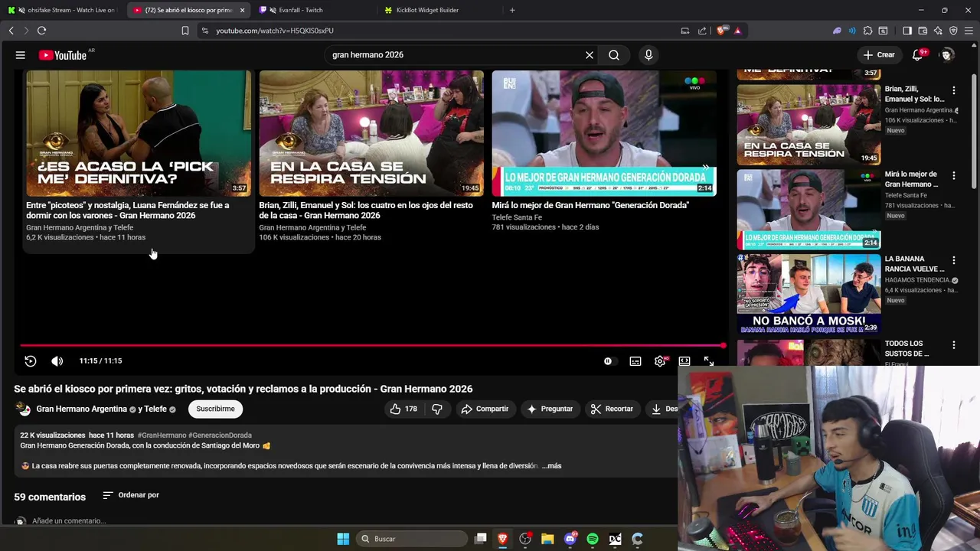Viewport: 980px width, 551px height.
Task: Clear the search box with the X
Action: click(590, 55)
